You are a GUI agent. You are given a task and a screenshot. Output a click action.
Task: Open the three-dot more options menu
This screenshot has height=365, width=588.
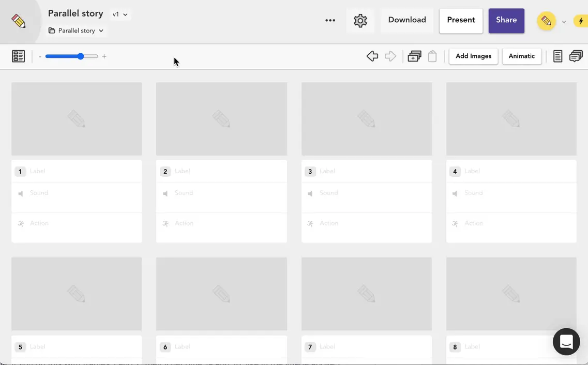330,20
